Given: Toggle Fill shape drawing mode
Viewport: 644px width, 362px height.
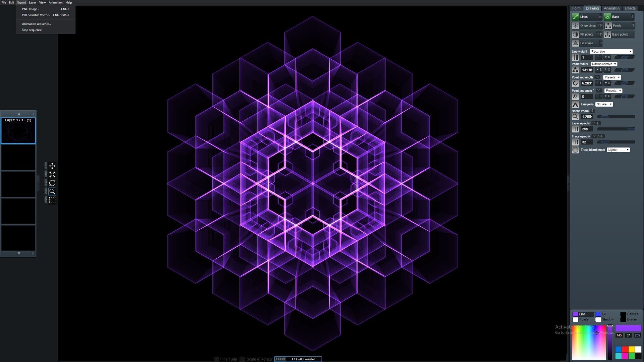Looking at the screenshot, I should pos(587,43).
